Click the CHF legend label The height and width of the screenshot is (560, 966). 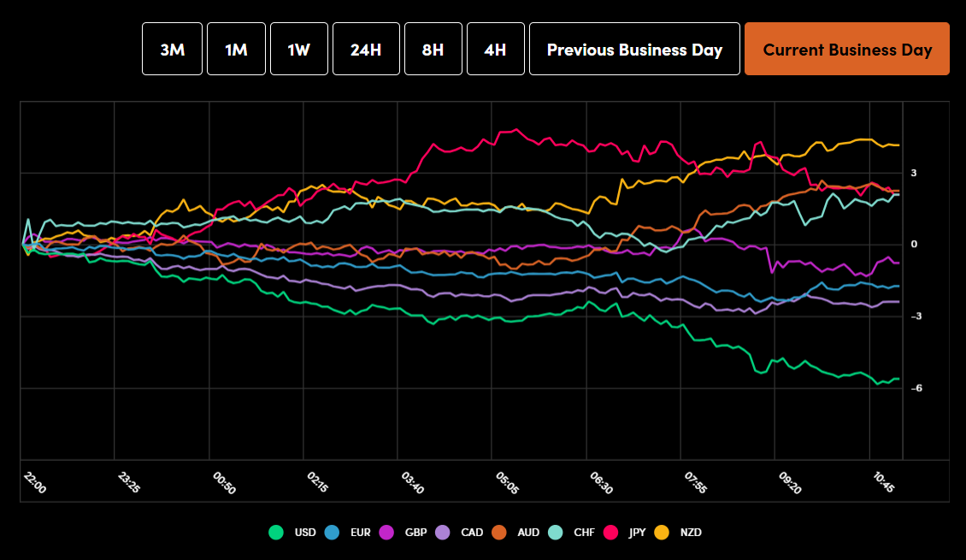click(584, 533)
